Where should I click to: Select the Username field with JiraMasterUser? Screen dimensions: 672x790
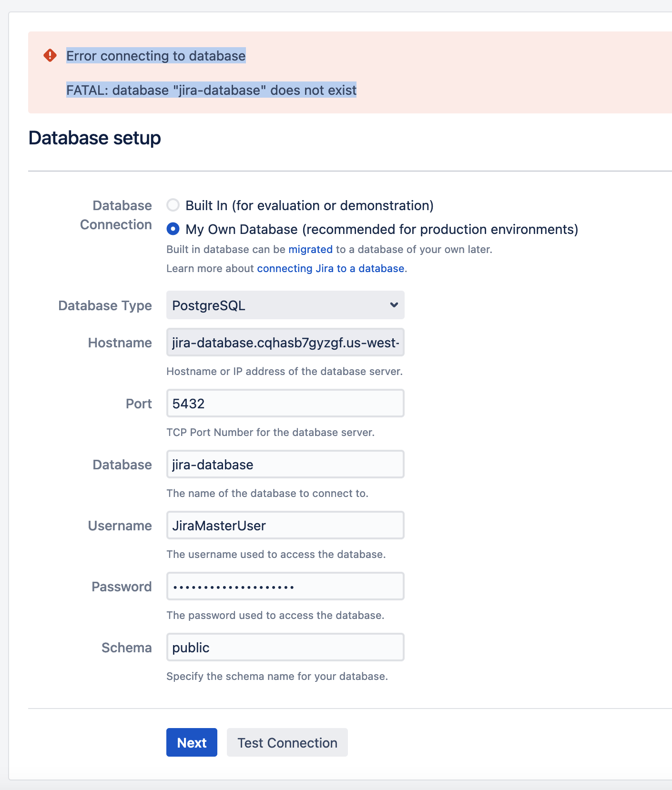285,525
